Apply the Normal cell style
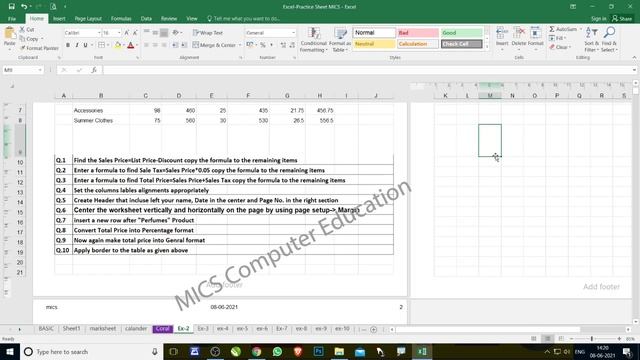This screenshot has width=640, height=360. [374, 33]
